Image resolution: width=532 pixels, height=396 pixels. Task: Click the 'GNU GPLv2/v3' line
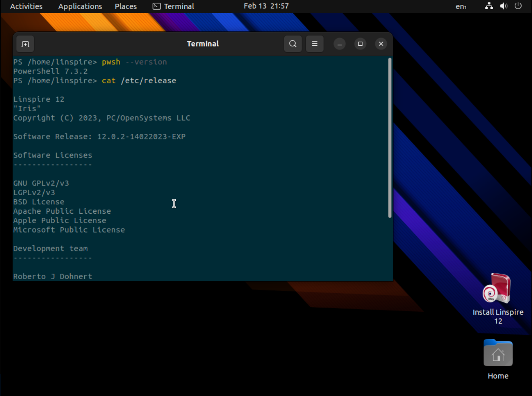point(41,183)
